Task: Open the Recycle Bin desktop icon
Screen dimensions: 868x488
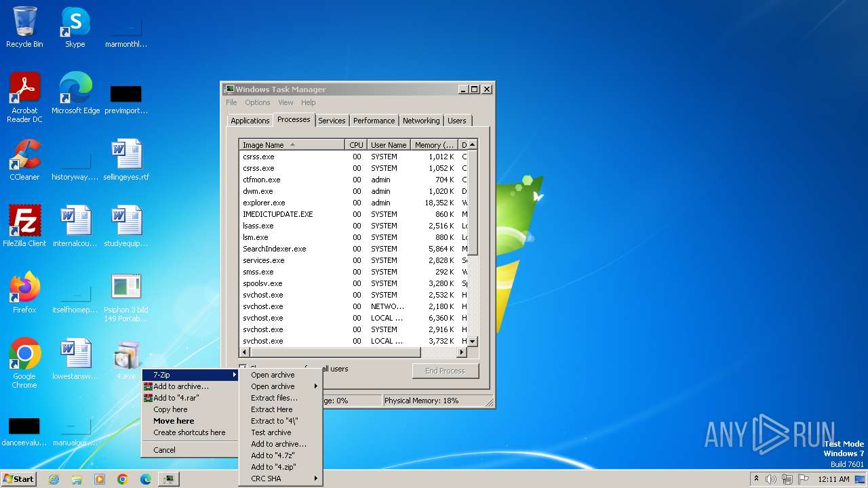Action: point(24,27)
